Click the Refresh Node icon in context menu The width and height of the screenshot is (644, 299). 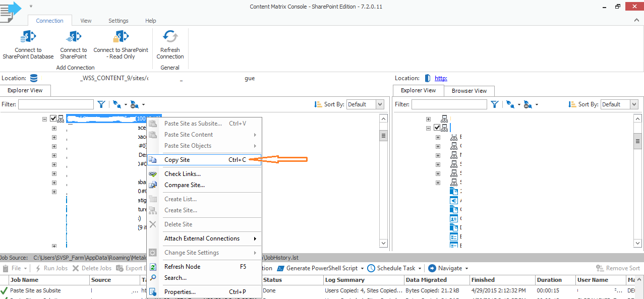click(x=153, y=267)
